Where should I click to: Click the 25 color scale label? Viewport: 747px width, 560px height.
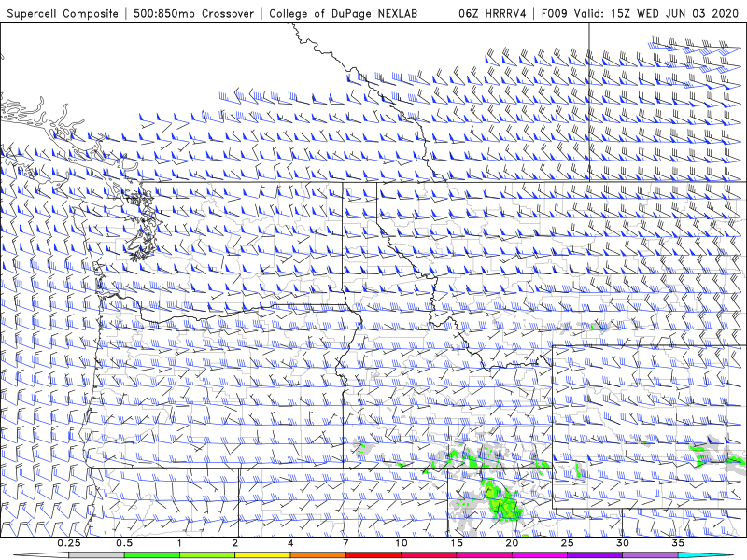coord(567,543)
